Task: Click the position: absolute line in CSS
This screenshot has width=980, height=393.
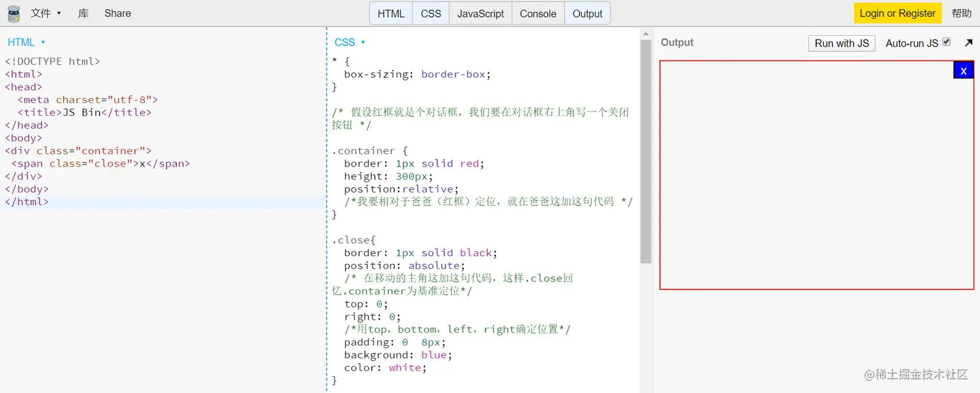Action: coord(404,265)
